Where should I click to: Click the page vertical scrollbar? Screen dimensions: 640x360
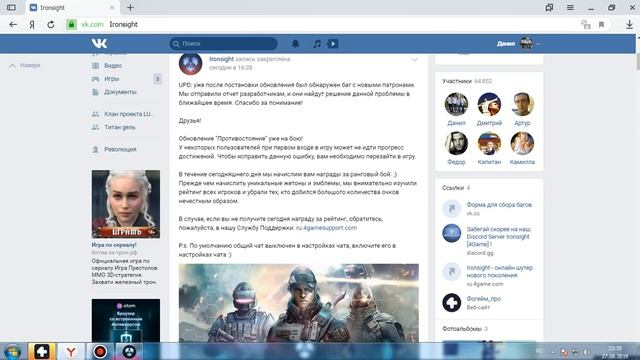click(x=638, y=61)
